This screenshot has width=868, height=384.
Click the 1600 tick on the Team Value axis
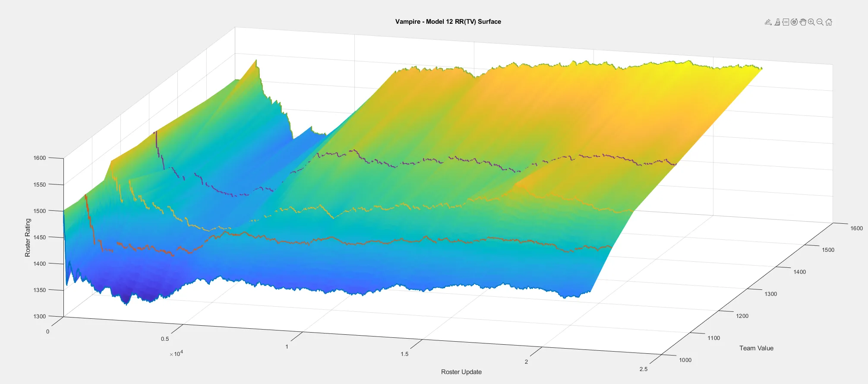[x=856, y=228]
